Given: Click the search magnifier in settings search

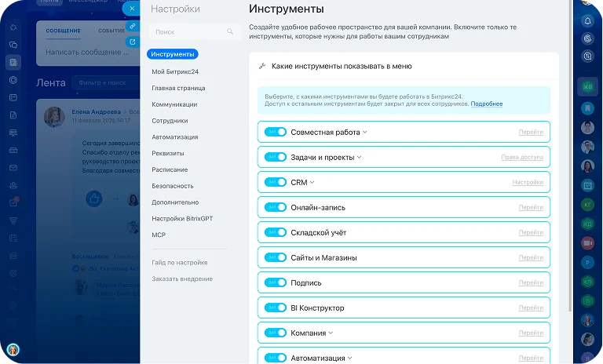Looking at the screenshot, I should [x=230, y=31].
